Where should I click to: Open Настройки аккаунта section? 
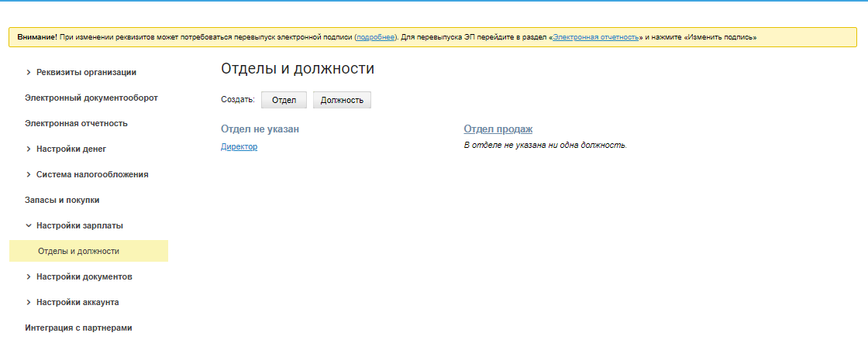[x=77, y=303]
